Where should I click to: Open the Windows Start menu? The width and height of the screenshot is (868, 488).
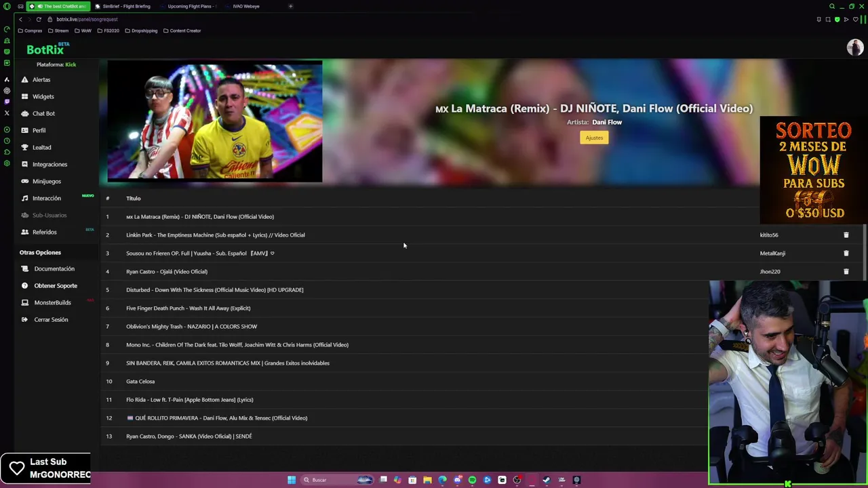coord(292,480)
